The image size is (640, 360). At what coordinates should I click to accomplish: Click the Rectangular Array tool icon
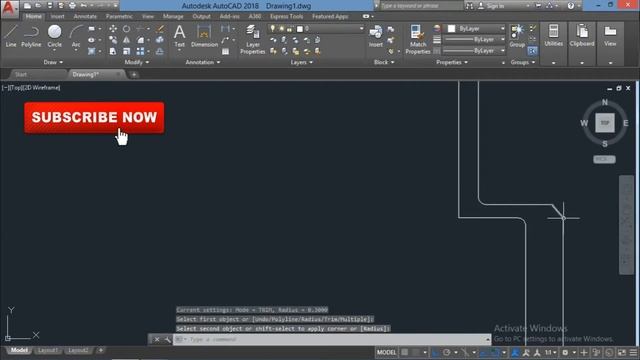(x=140, y=51)
